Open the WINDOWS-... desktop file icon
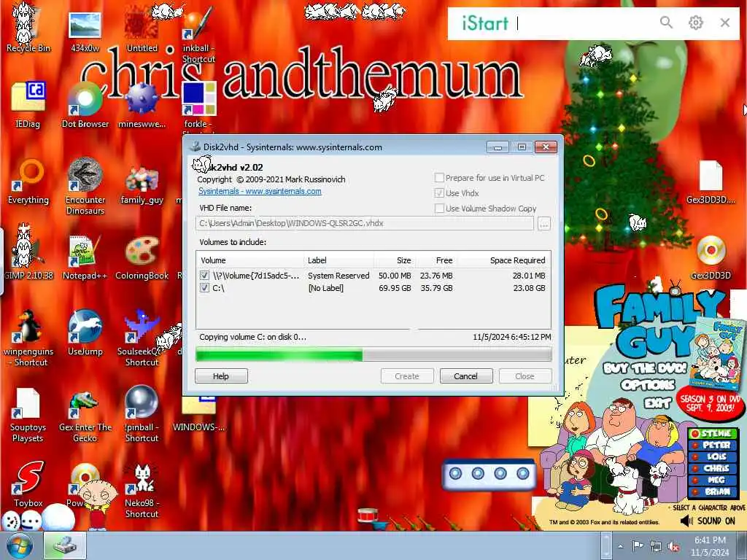Viewport: 747px width, 560px height. [x=198, y=414]
